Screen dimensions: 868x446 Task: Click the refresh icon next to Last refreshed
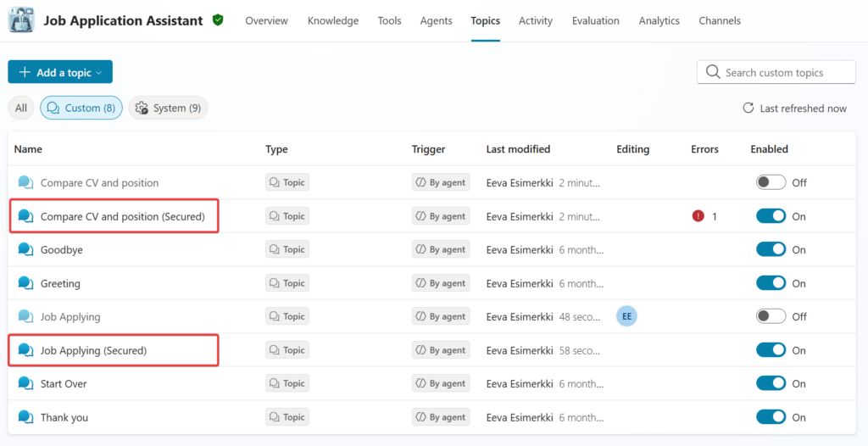[748, 108]
